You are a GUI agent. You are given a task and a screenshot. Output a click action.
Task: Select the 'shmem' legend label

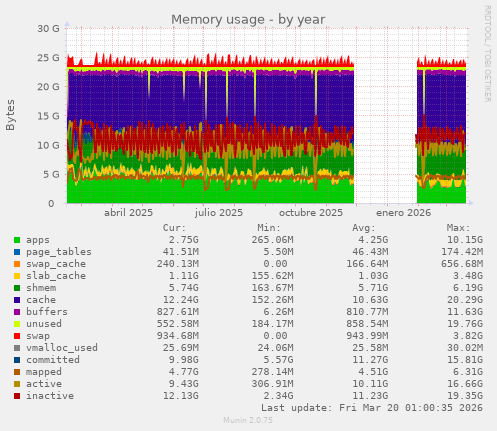(x=41, y=288)
